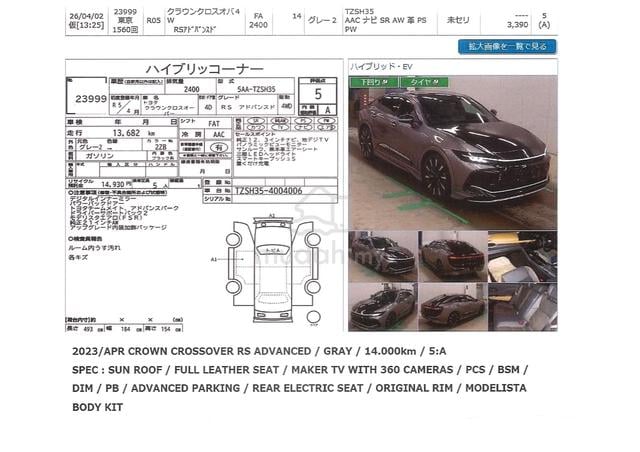
Task: Click the グレー2 colour cell in the header
Action: pos(322,20)
